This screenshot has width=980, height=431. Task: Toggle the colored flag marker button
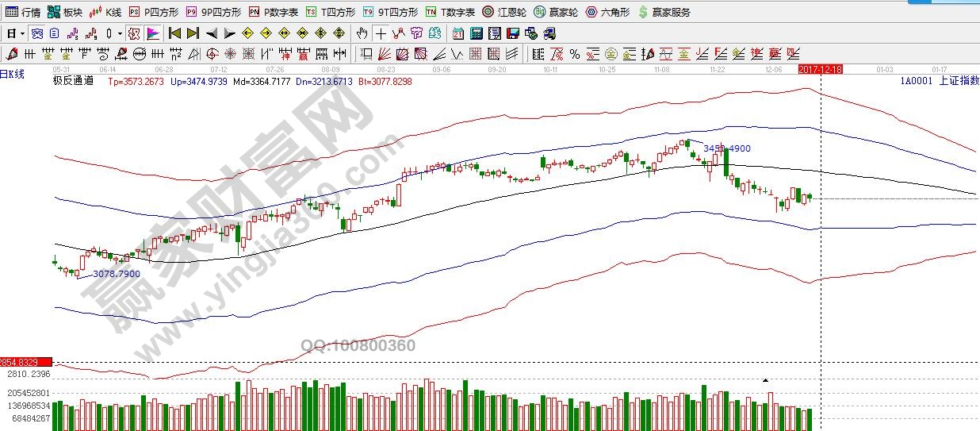[153, 33]
